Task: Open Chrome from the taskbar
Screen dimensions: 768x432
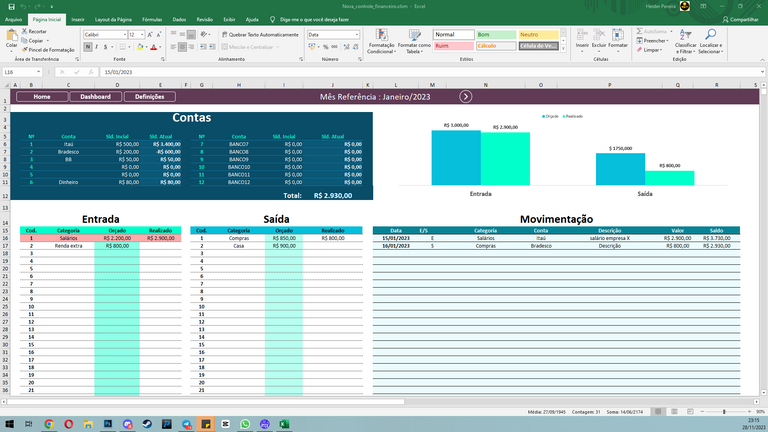Action: click(x=49, y=424)
